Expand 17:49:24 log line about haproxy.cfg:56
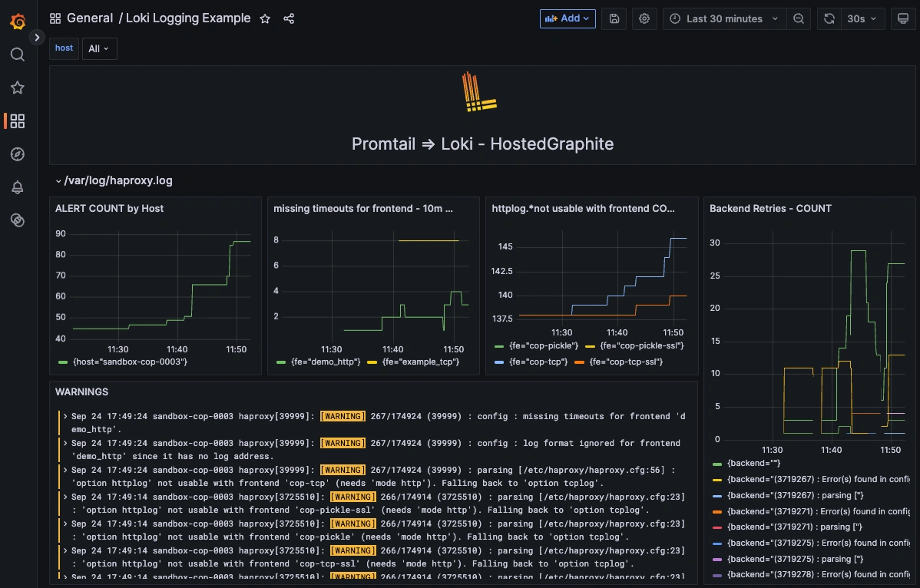Screen dimensions: 920x588 [x=66, y=470]
